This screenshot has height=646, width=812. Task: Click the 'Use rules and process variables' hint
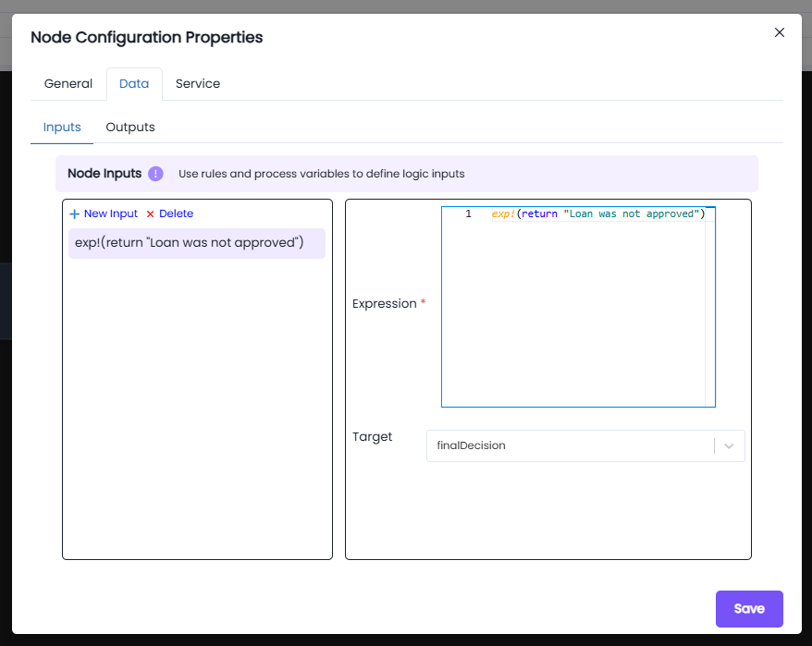click(x=322, y=174)
